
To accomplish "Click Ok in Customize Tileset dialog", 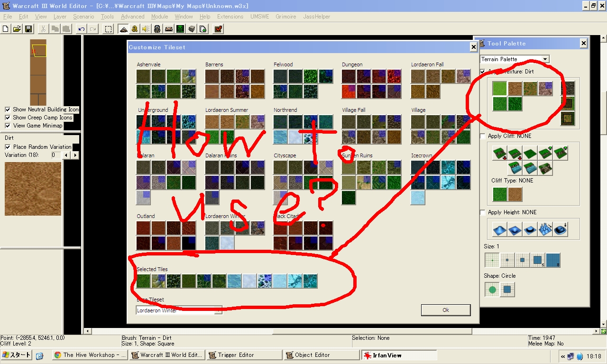I will click(x=446, y=310).
